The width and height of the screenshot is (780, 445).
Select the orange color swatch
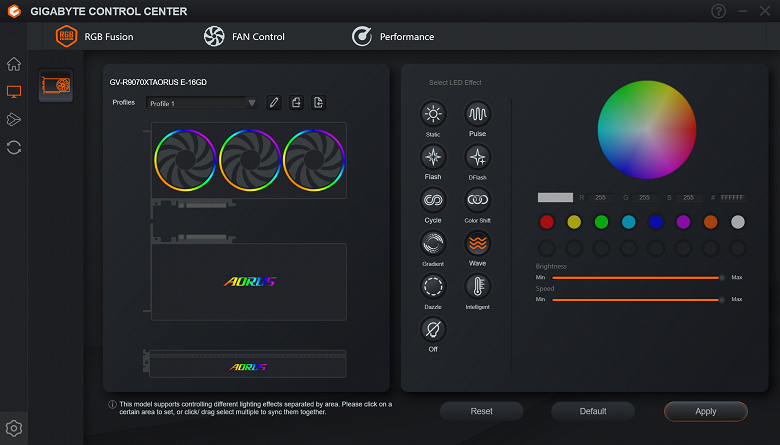coord(710,222)
